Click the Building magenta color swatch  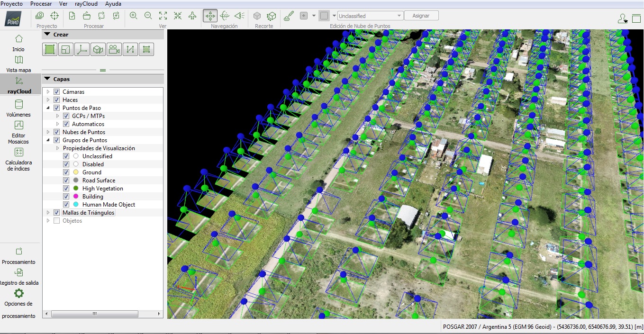pyautogui.click(x=76, y=197)
